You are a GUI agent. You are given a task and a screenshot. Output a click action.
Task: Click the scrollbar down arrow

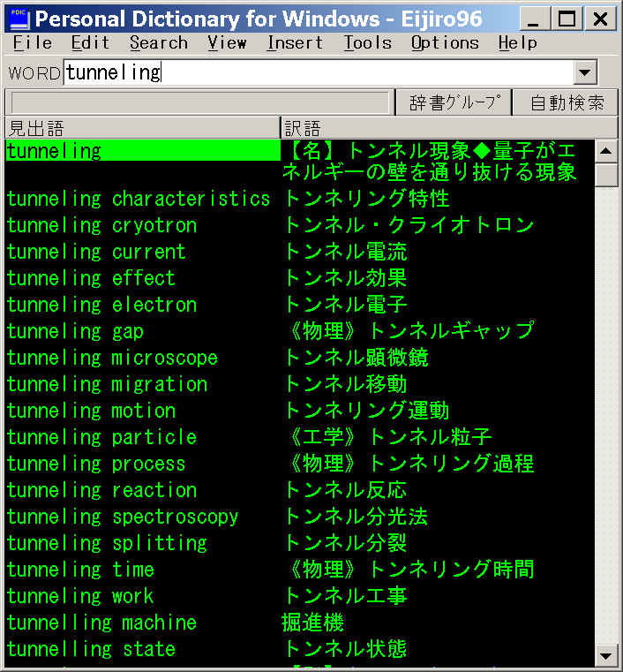point(606,656)
